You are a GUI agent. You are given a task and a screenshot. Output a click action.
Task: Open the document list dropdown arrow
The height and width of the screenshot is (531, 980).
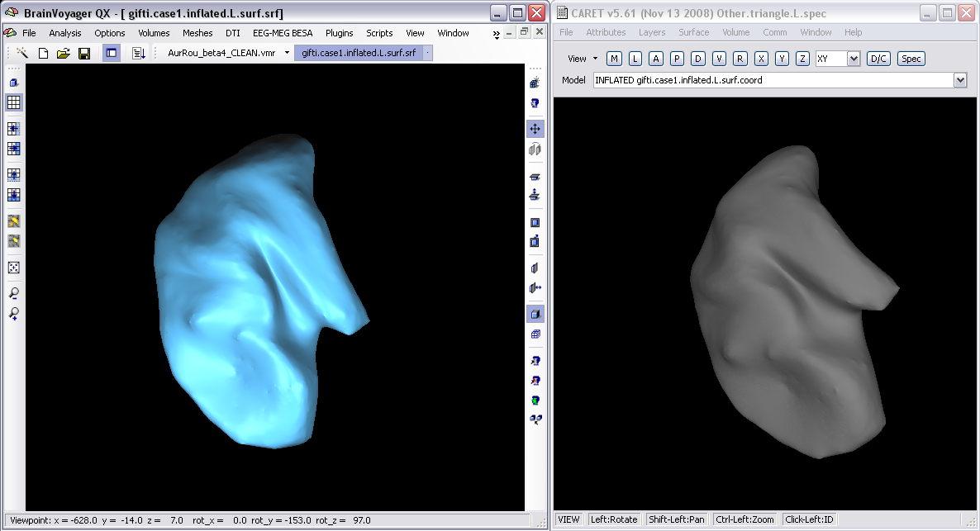(287, 53)
